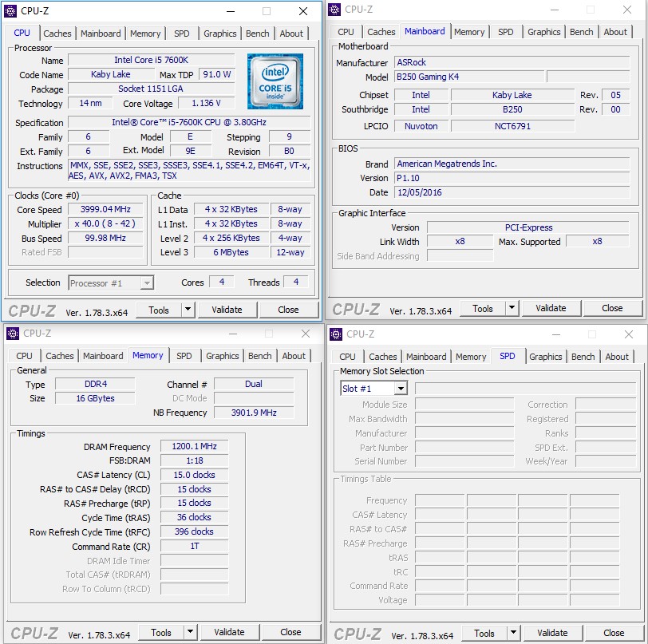Close the Mainboard window using its title bar X
648x644 pixels.
[627, 10]
